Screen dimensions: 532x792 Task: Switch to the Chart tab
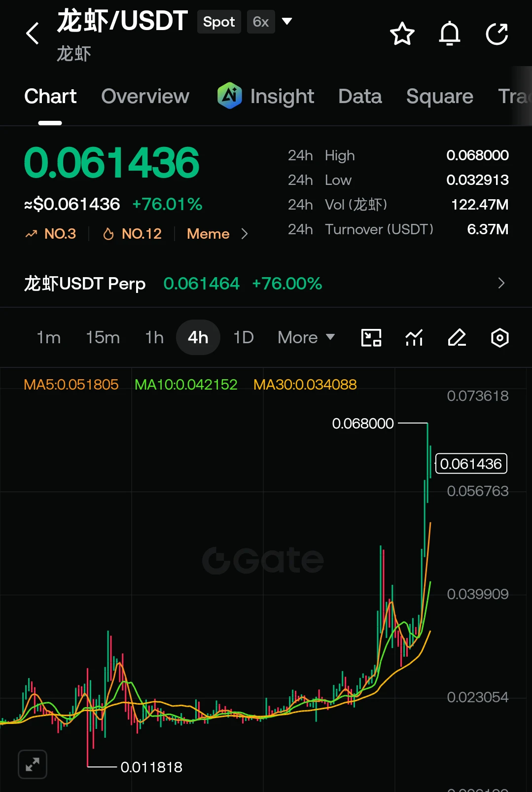[50, 96]
